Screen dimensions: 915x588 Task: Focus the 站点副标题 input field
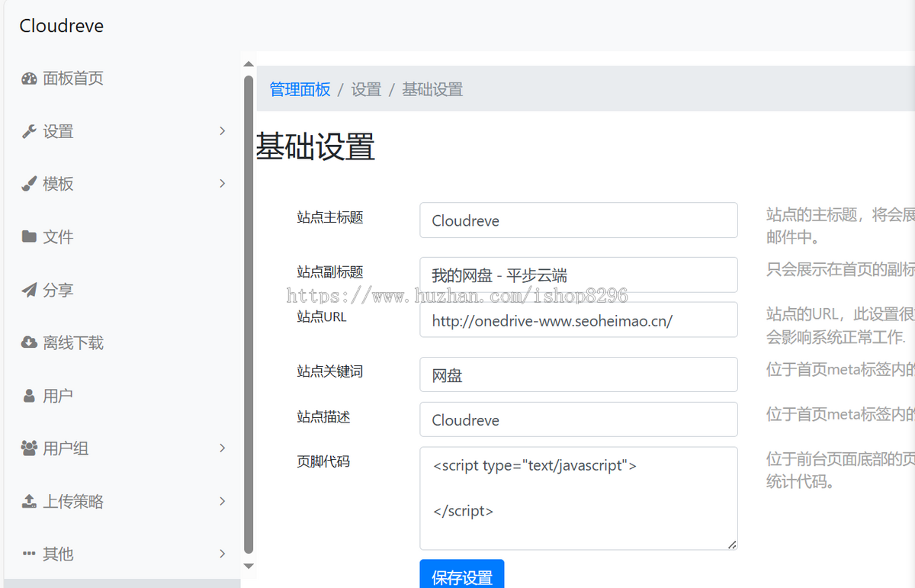pyautogui.click(x=579, y=275)
